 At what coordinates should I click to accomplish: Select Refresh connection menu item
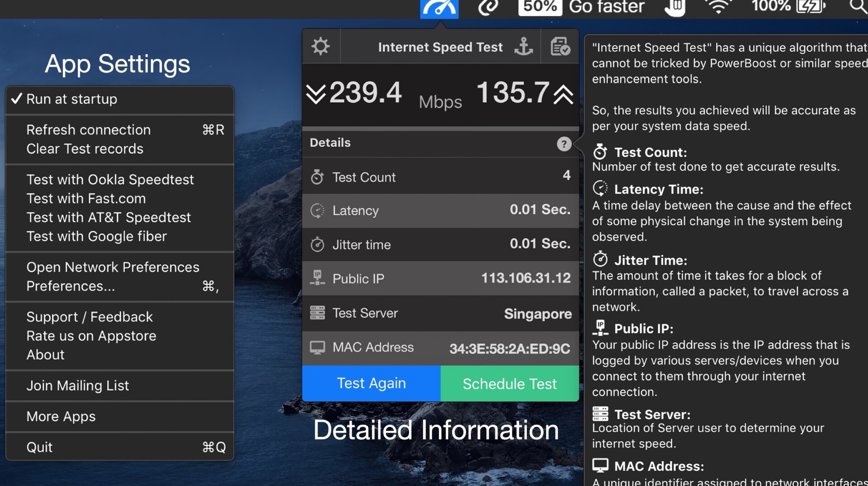[120, 130]
